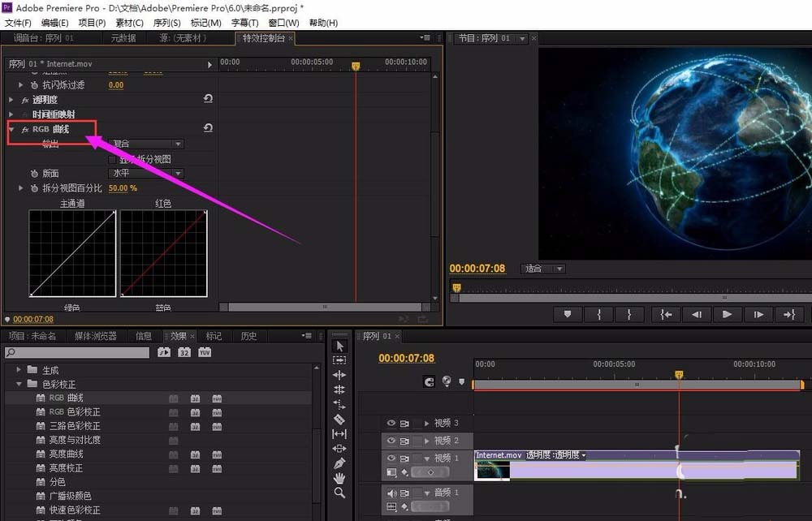Enable the 显示拆分视图 checkbox

coord(112,159)
